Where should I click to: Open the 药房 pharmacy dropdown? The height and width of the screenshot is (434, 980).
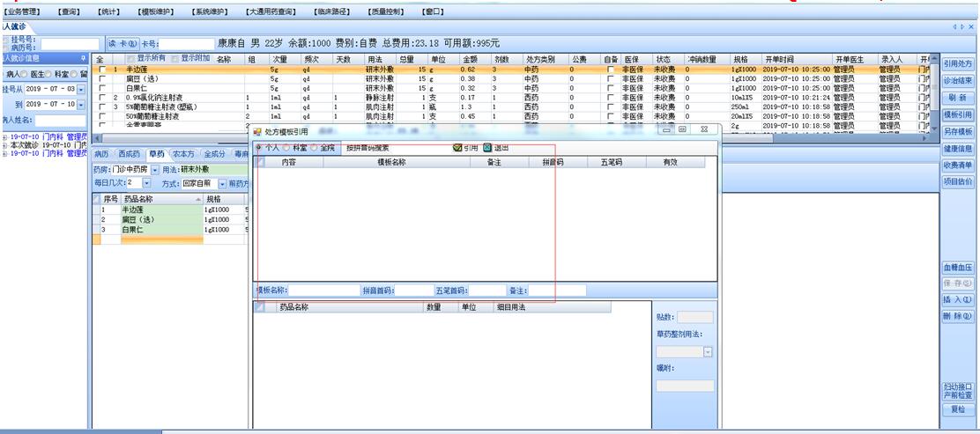[x=155, y=170]
